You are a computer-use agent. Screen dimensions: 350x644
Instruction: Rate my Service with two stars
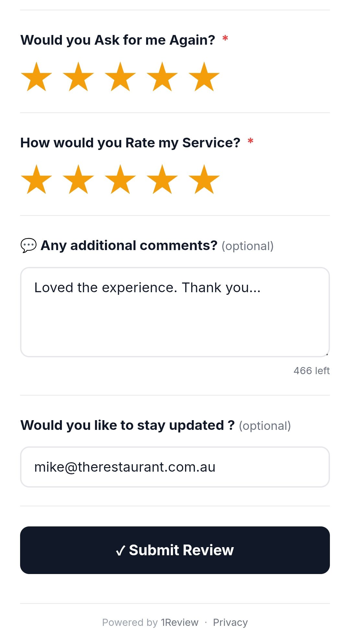[78, 180]
